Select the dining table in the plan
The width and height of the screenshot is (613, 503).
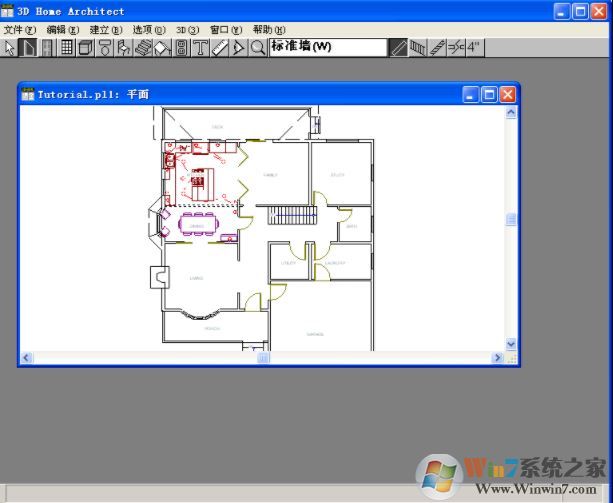[x=198, y=224]
